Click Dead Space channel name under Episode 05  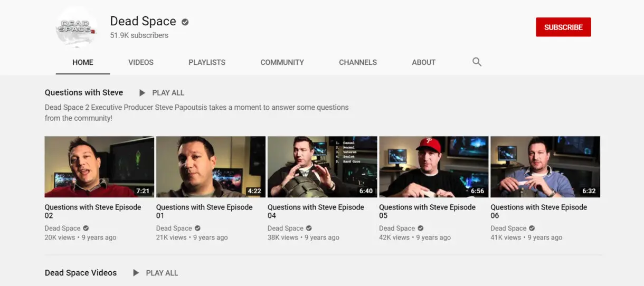[397, 228]
